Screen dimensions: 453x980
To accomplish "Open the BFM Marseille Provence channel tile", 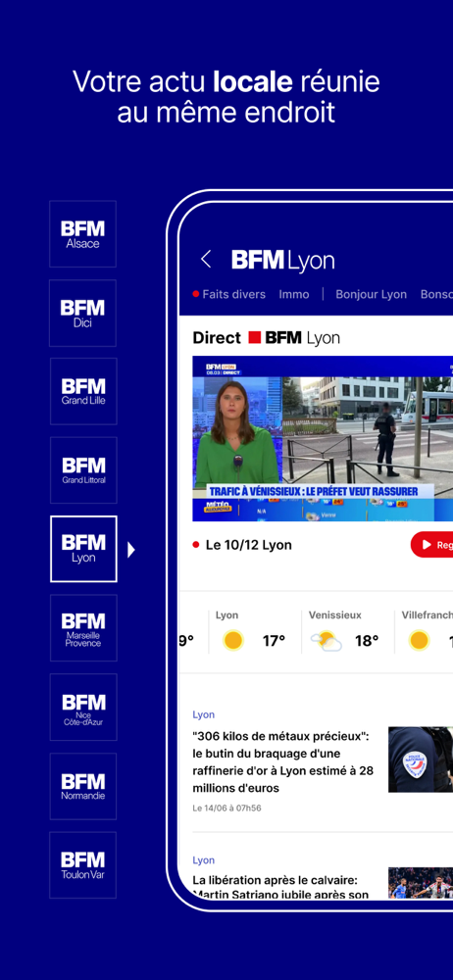I will coord(83,628).
